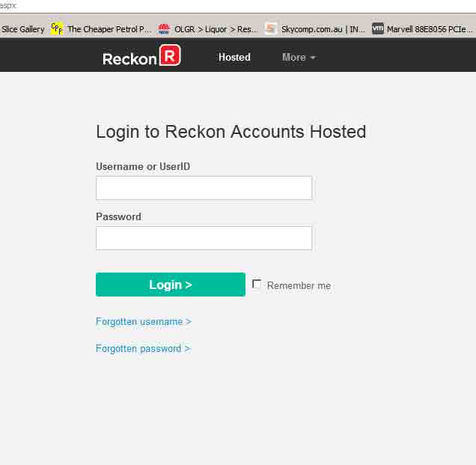476x465 pixels.
Task: Open the Slice Gallery bookmark
Action: [x=22, y=29]
